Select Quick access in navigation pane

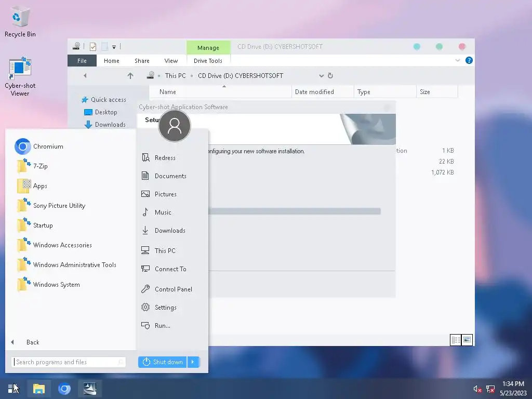coord(104,100)
